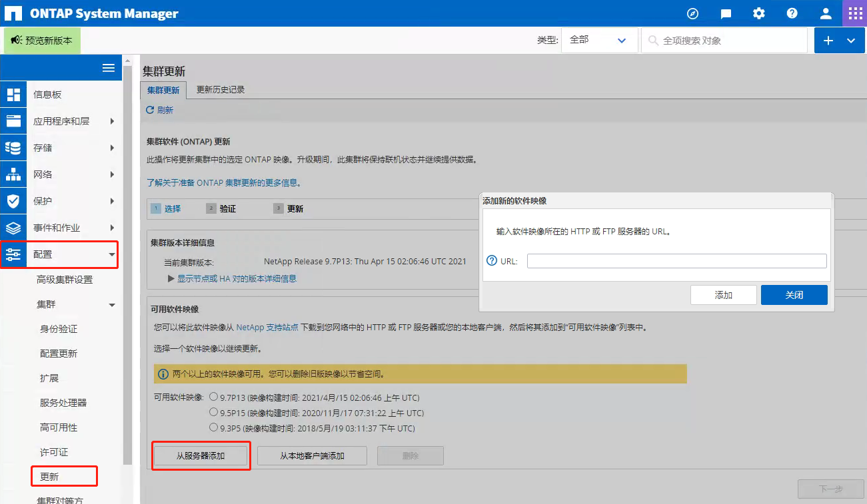Open the help question mark icon
The image size is (867, 504).
(x=792, y=13)
